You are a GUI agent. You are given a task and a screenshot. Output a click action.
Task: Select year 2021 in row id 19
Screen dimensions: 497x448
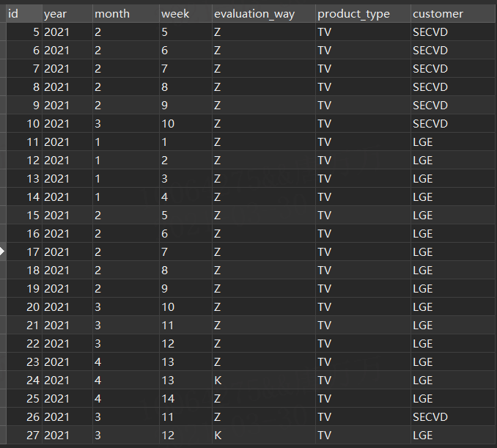pyautogui.click(x=67, y=288)
